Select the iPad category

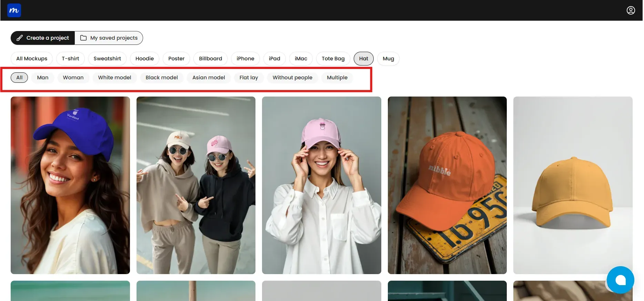274,59
